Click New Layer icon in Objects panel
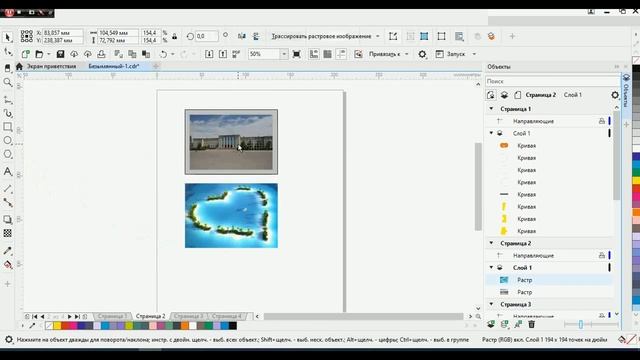Screen dimensions: 640x360 [491, 324]
